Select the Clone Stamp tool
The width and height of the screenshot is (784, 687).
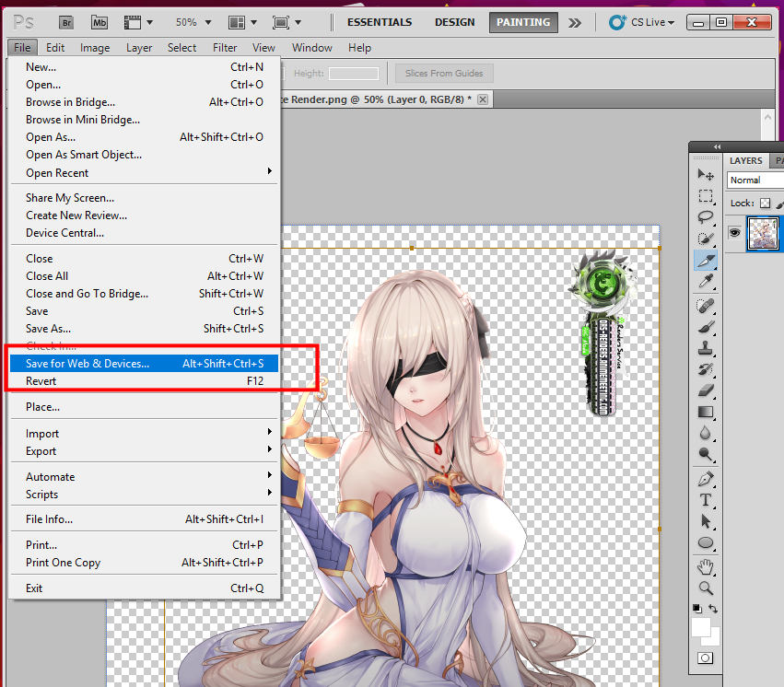click(x=706, y=347)
